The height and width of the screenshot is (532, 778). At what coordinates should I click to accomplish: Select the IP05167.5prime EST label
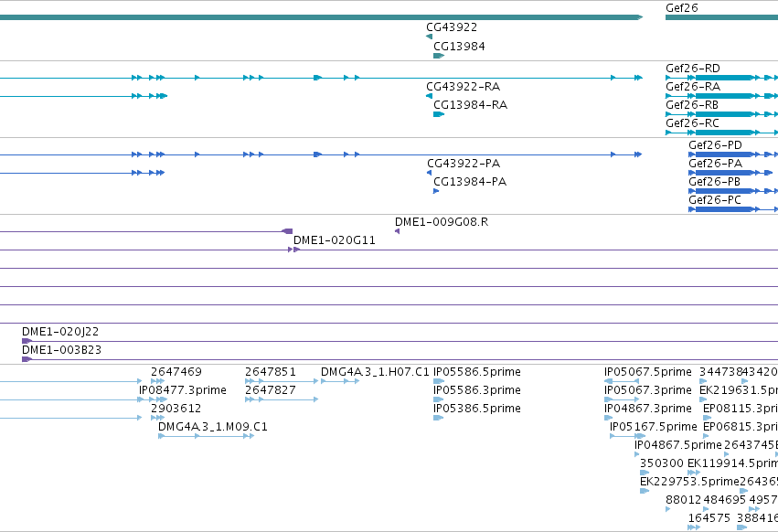click(654, 427)
